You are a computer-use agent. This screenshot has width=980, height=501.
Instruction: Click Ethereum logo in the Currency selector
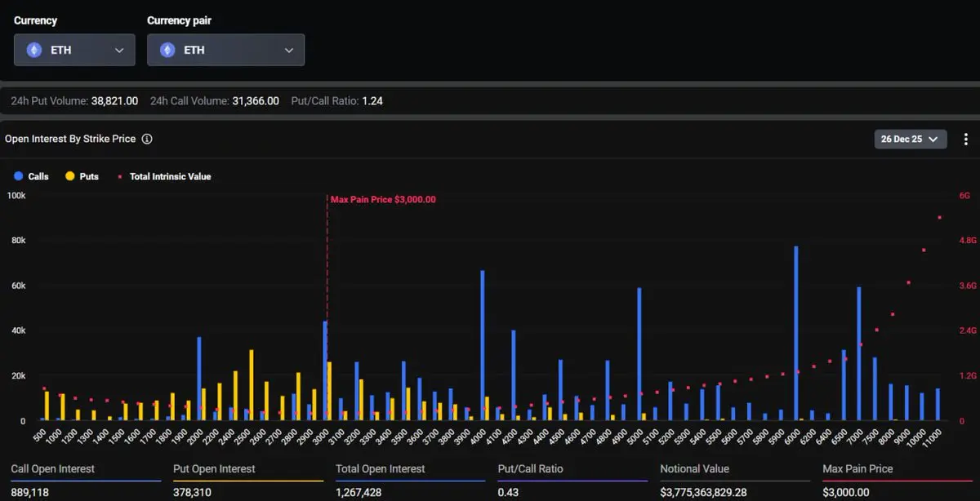click(34, 50)
